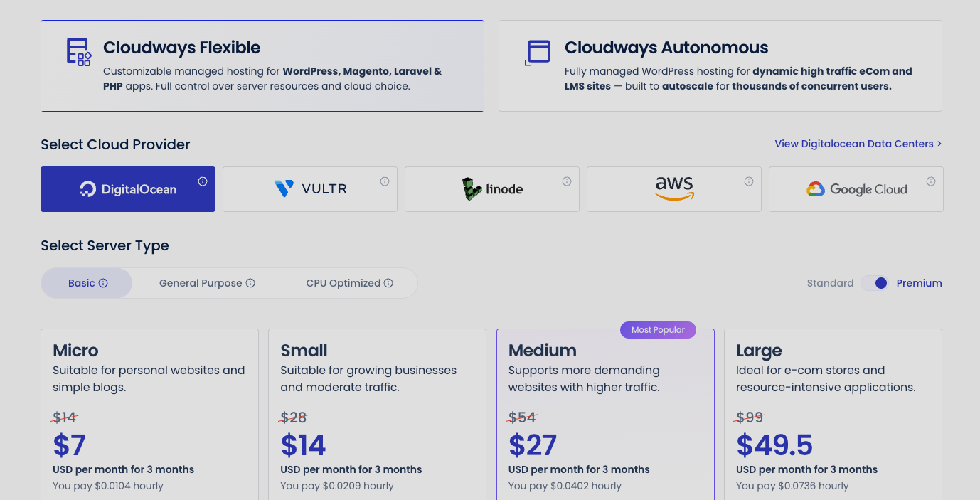The width and height of the screenshot is (980, 500).
Task: Select the Cloudways Flexible hosting card
Action: pos(262,65)
